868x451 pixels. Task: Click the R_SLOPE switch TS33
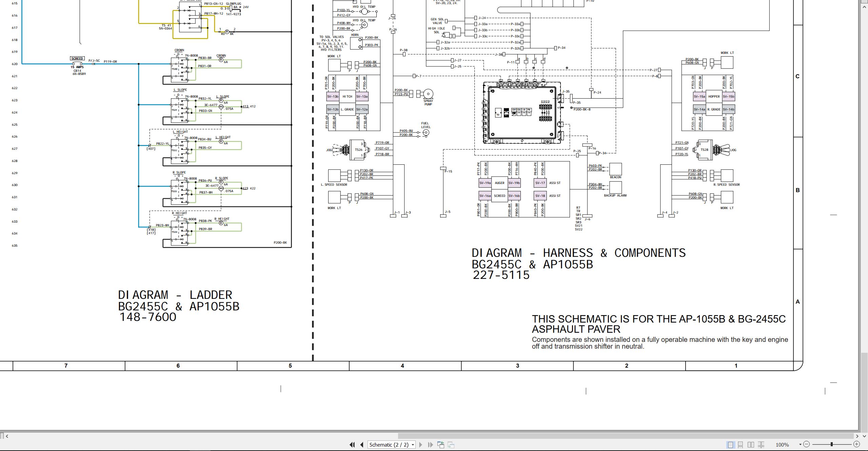[179, 192]
